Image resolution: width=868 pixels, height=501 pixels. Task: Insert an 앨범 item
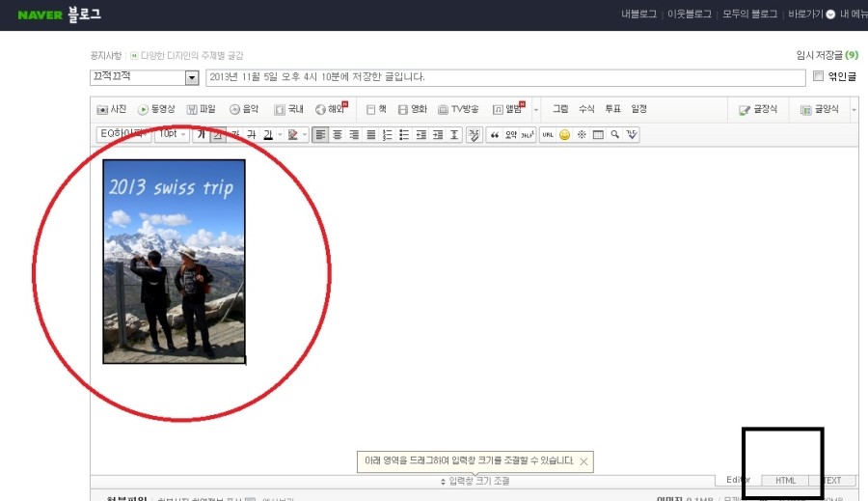[x=508, y=109]
